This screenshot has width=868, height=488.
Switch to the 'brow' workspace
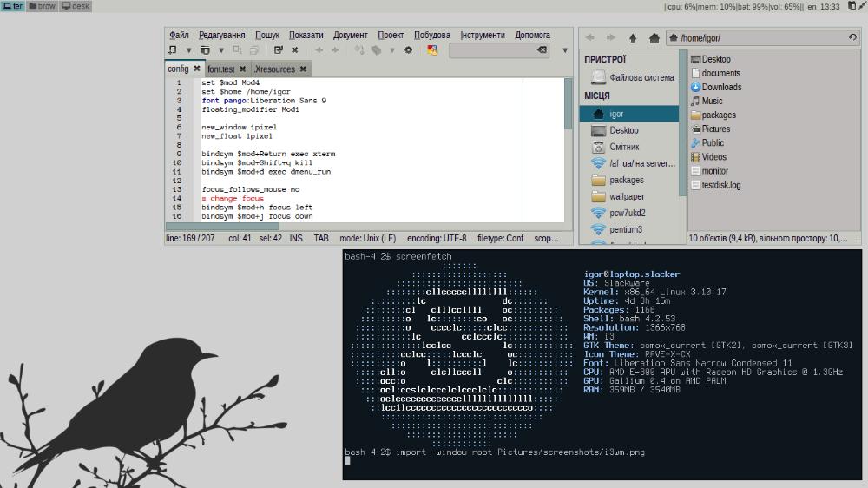(x=43, y=6)
